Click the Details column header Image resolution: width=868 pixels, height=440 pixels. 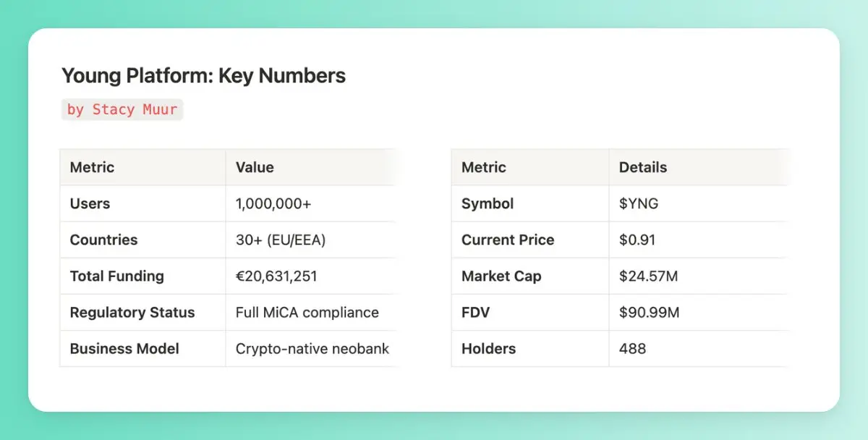pos(643,167)
